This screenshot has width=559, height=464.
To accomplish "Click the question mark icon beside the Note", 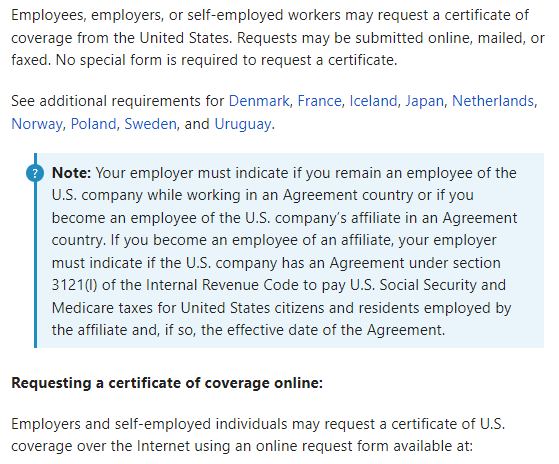I will pos(35,174).
